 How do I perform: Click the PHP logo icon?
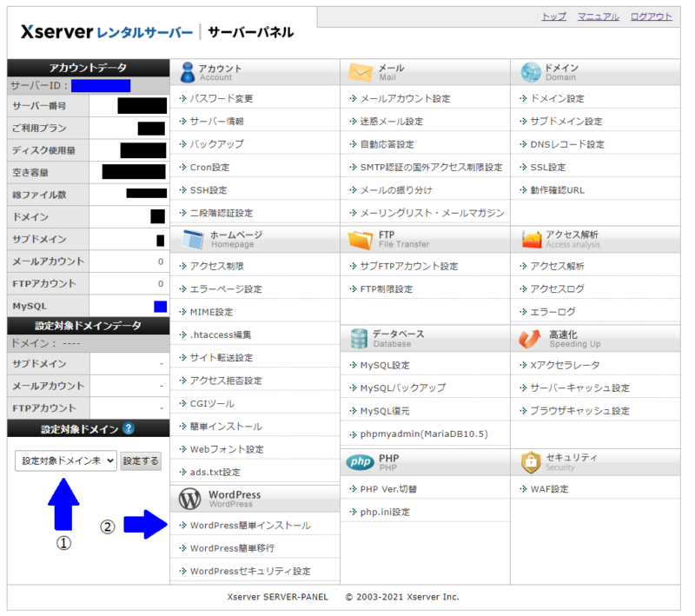[361, 462]
